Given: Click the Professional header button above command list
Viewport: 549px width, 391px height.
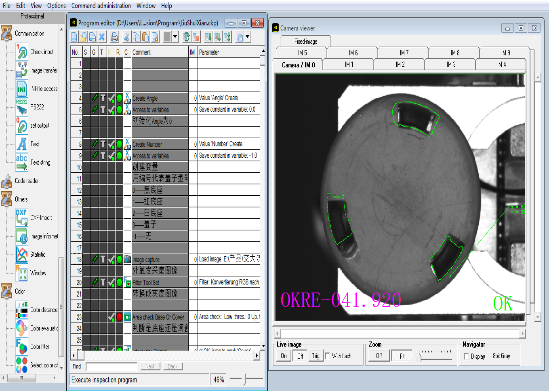Looking at the screenshot, I should (33, 16).
